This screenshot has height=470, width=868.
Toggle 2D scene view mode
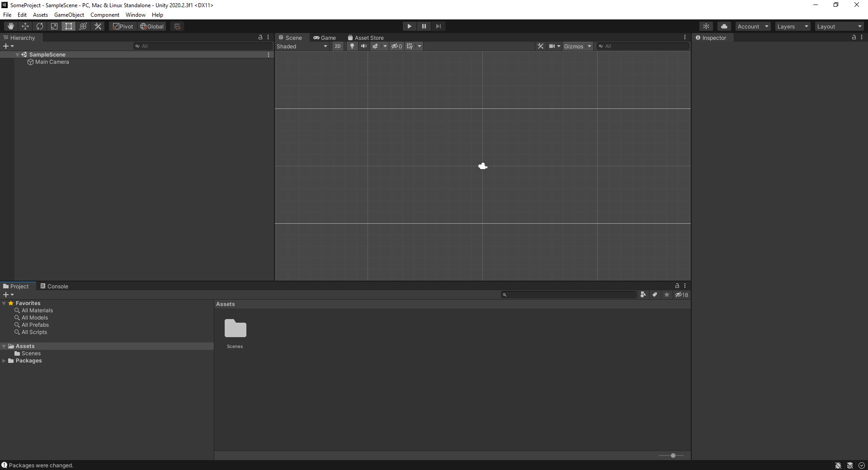point(338,46)
